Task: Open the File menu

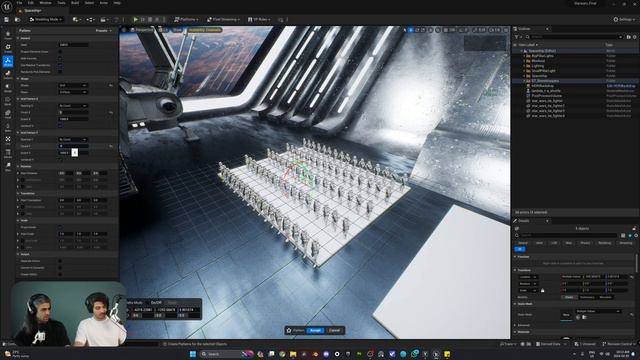Action: (20, 3)
